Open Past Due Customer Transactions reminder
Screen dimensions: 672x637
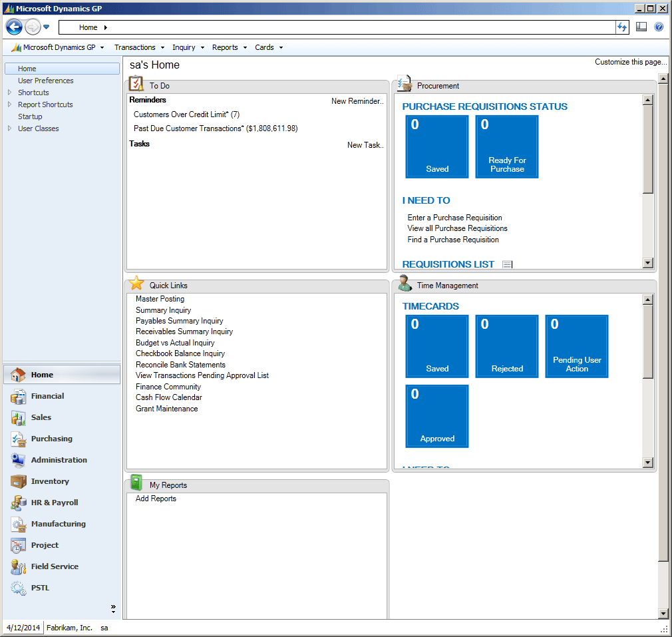click(x=216, y=128)
